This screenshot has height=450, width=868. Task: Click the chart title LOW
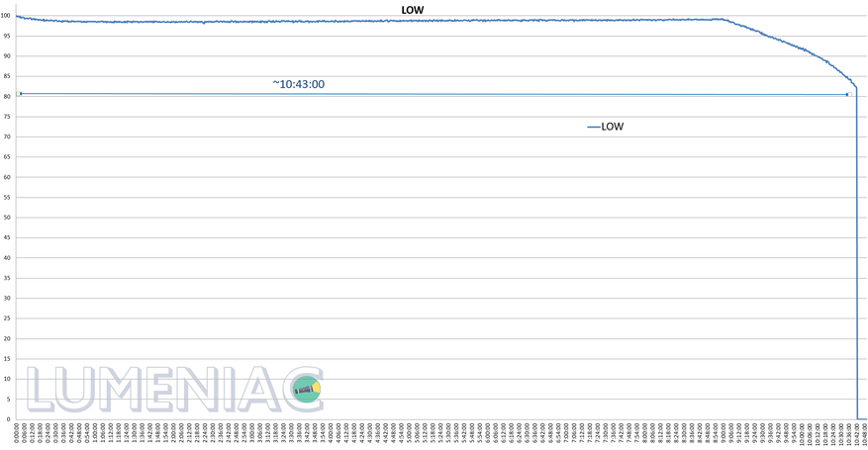(413, 10)
